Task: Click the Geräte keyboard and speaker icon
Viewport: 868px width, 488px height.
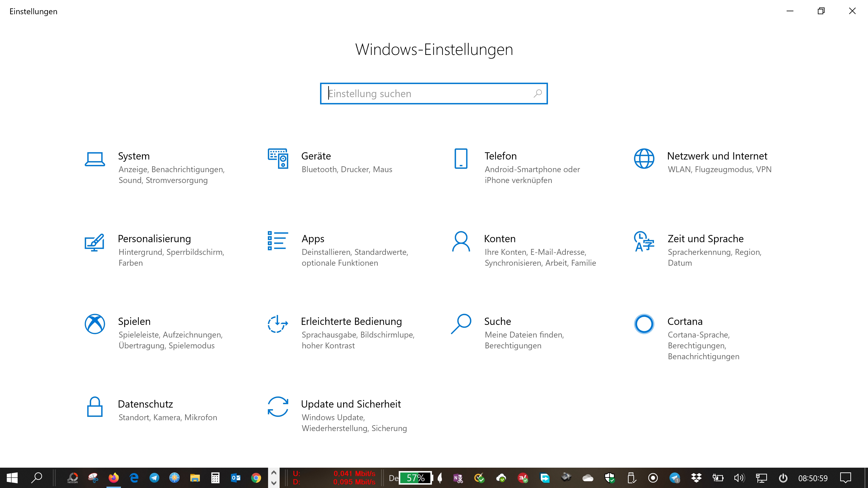Action: tap(278, 158)
